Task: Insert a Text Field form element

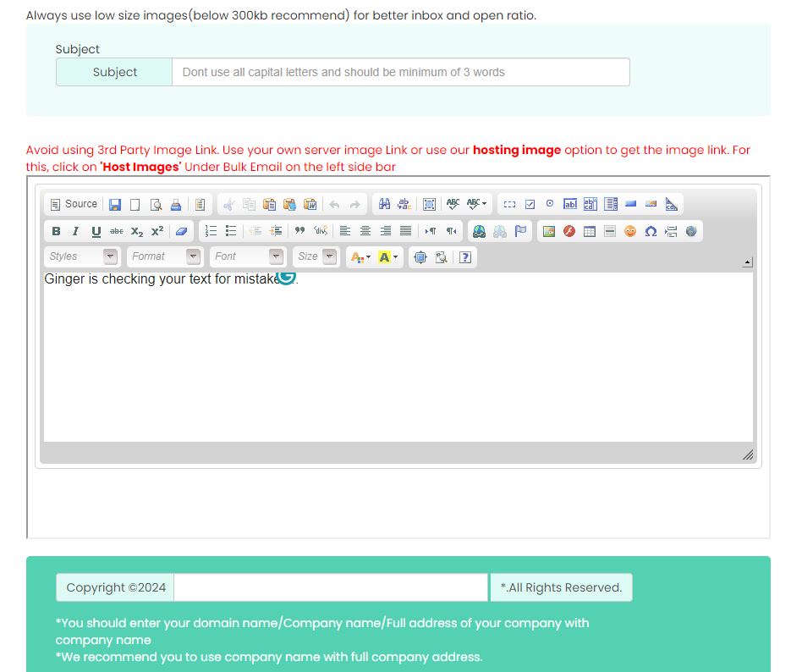Action: point(570,204)
